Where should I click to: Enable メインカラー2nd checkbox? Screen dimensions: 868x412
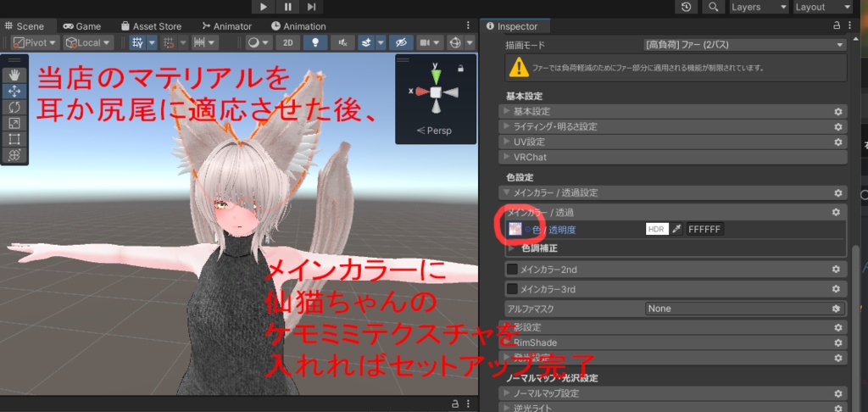(513, 269)
